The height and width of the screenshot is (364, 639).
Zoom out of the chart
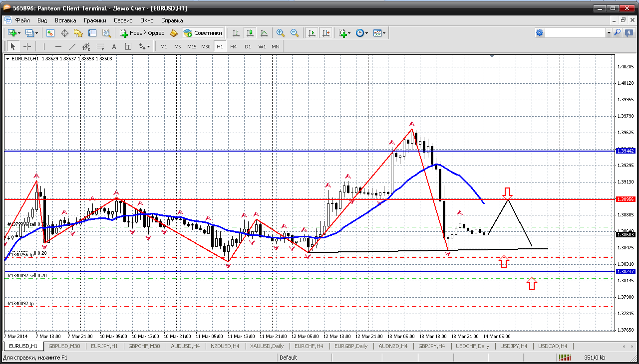(x=295, y=33)
